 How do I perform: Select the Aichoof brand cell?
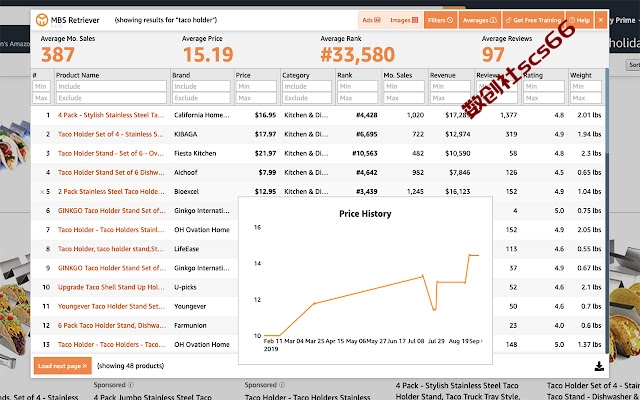tap(186, 172)
